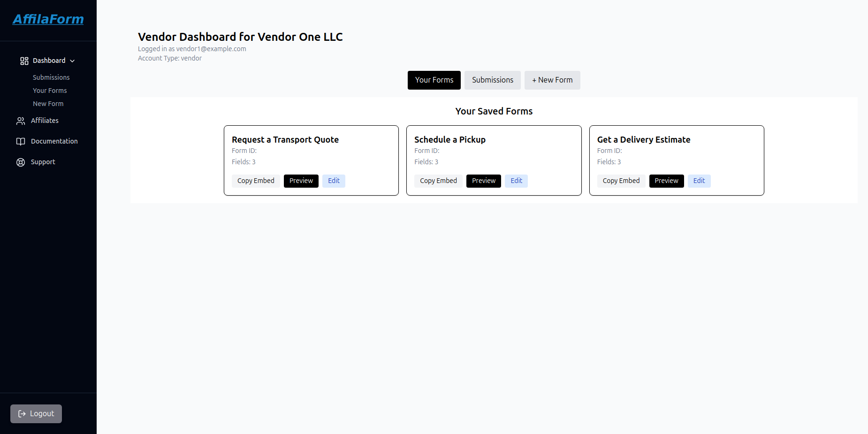868x434 pixels.
Task: Open the Support page
Action: [x=43, y=162]
